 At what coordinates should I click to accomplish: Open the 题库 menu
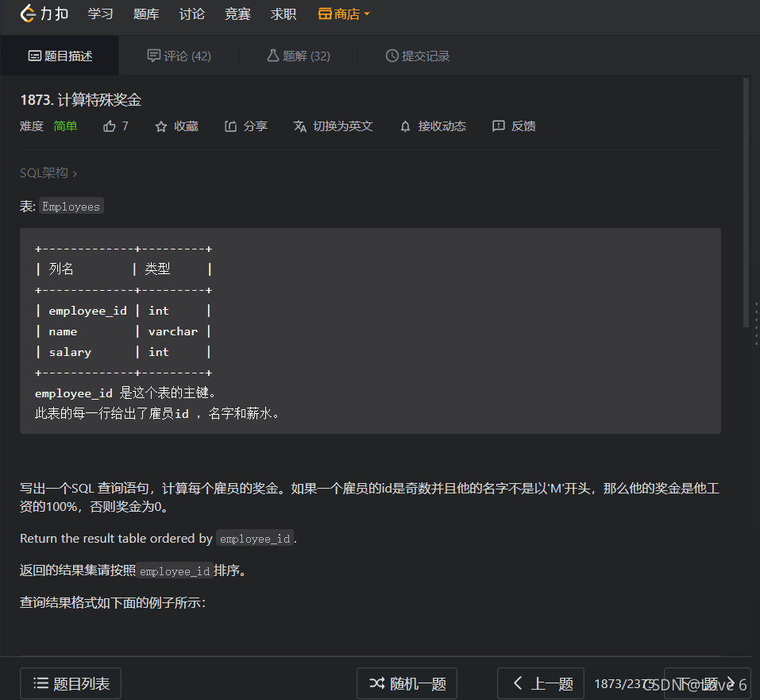pyautogui.click(x=146, y=14)
